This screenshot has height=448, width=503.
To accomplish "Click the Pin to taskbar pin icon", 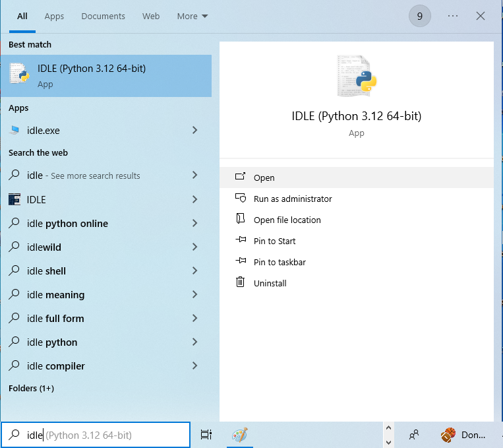I will click(241, 261).
